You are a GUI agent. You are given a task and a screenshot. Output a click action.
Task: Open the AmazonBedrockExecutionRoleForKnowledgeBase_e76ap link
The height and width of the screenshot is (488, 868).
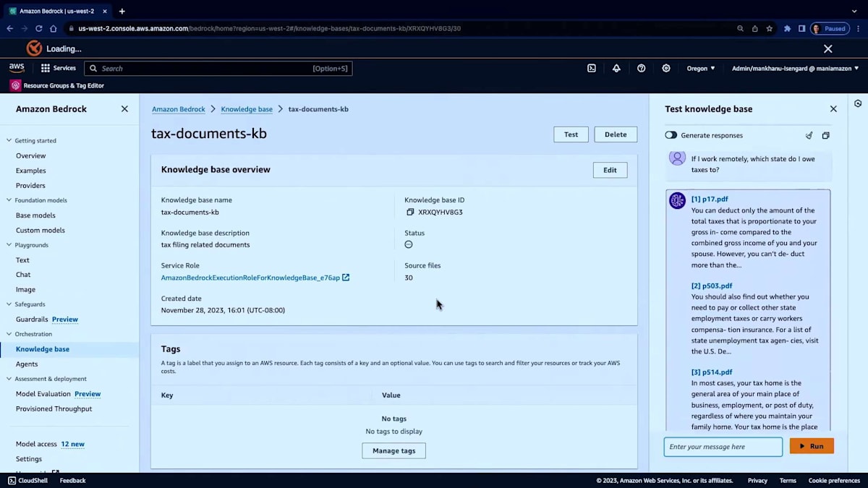[x=250, y=278]
